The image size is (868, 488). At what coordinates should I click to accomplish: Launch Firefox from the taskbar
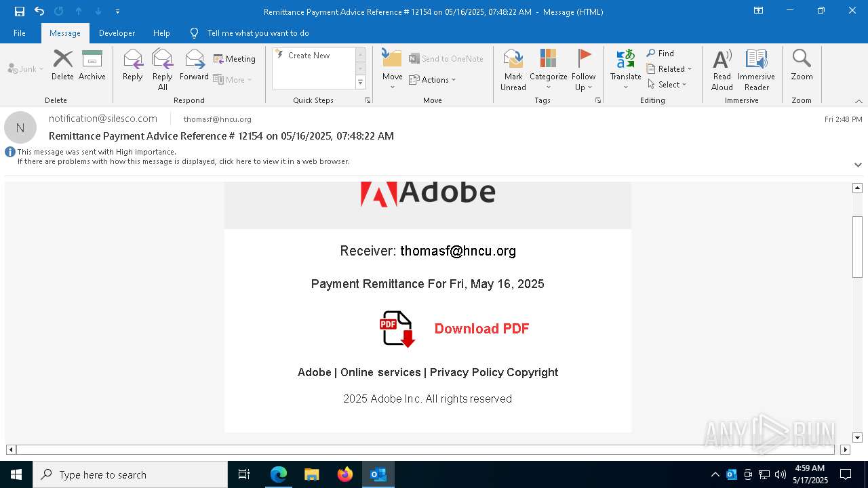click(x=345, y=474)
